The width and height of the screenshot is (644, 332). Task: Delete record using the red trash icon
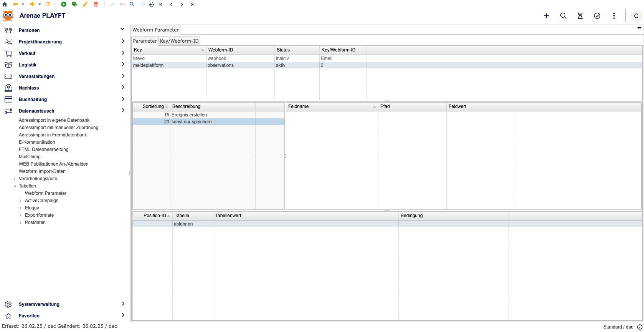[96, 4]
